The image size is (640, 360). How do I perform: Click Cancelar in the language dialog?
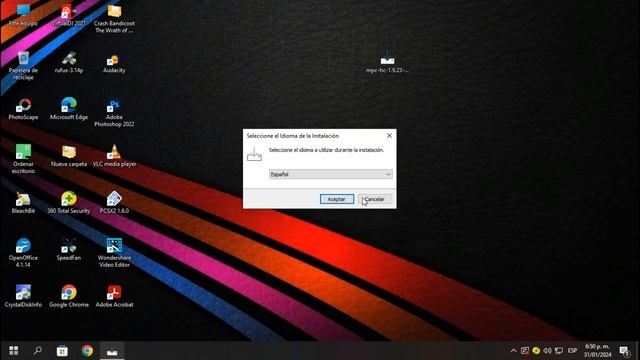click(375, 199)
